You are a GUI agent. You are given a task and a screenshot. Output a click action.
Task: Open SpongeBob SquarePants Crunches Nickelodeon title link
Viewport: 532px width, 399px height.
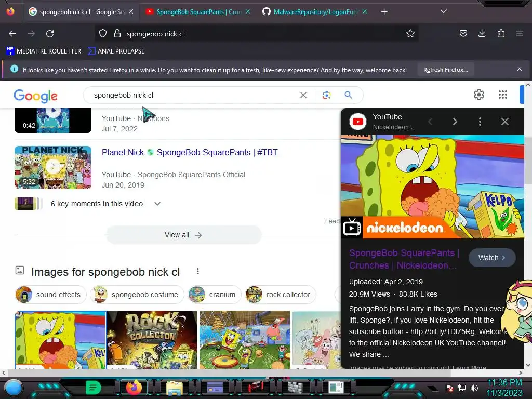pos(404,259)
